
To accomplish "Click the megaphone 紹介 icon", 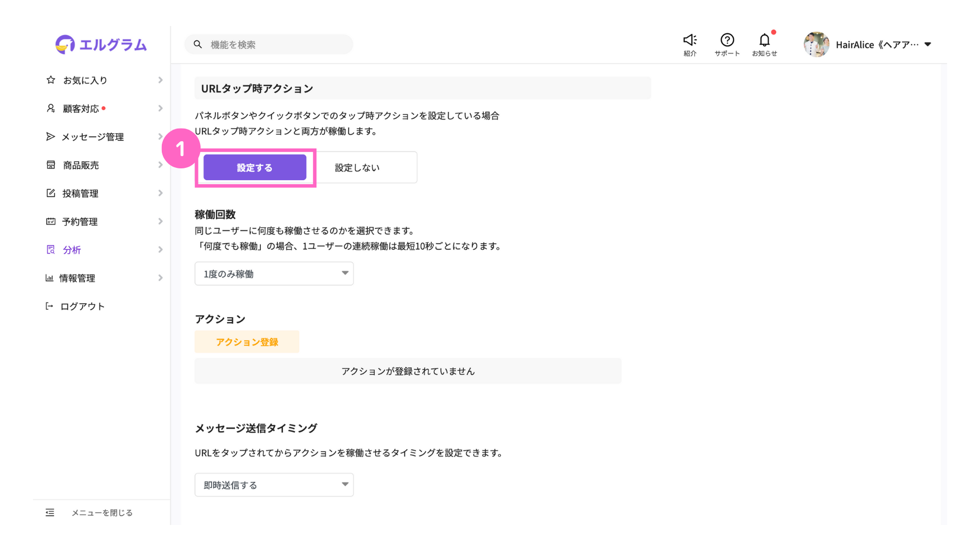I will coord(690,40).
